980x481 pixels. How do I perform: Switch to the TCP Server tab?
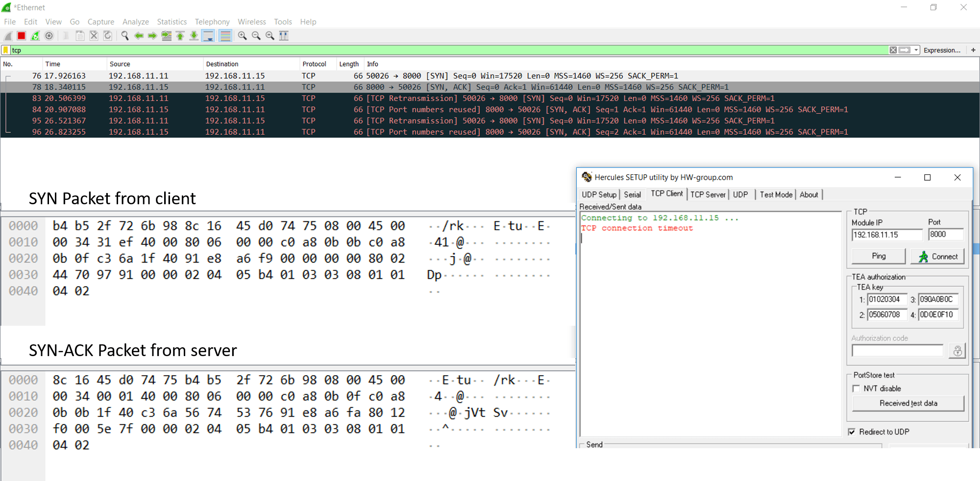point(708,194)
